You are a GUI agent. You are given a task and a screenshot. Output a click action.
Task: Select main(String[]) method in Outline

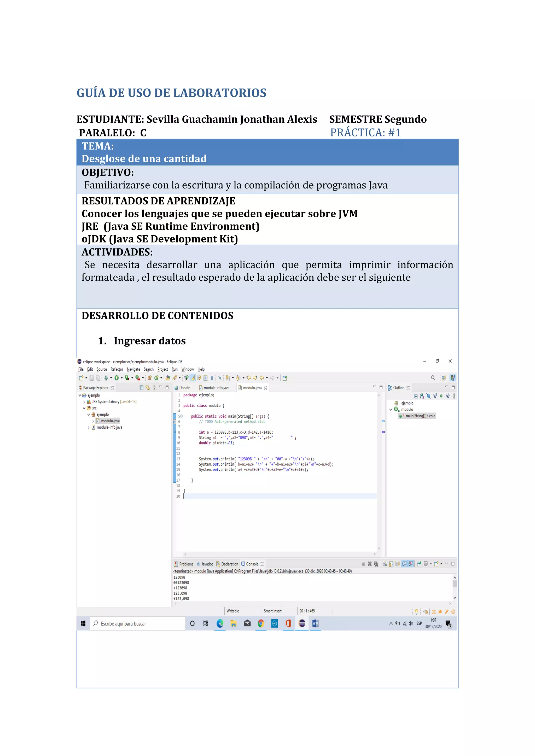(x=420, y=416)
